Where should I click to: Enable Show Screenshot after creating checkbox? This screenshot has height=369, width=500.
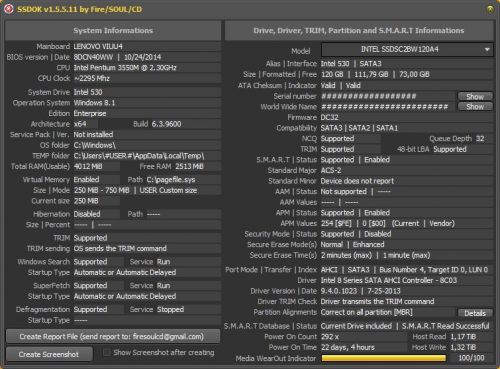107,353
